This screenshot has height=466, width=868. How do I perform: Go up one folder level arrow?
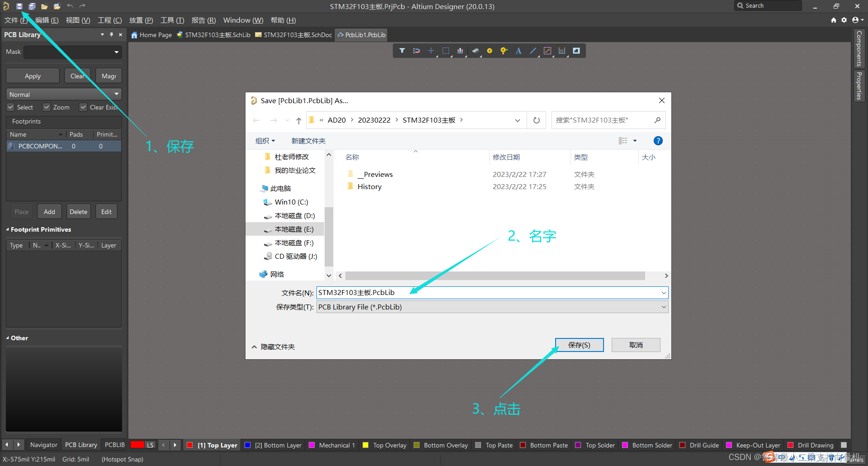(x=299, y=120)
